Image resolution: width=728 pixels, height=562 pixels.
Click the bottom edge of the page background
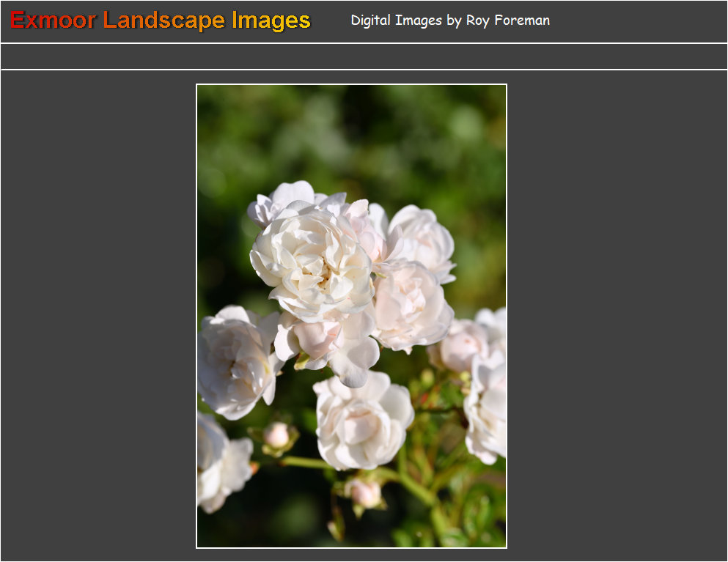pyautogui.click(x=364, y=558)
